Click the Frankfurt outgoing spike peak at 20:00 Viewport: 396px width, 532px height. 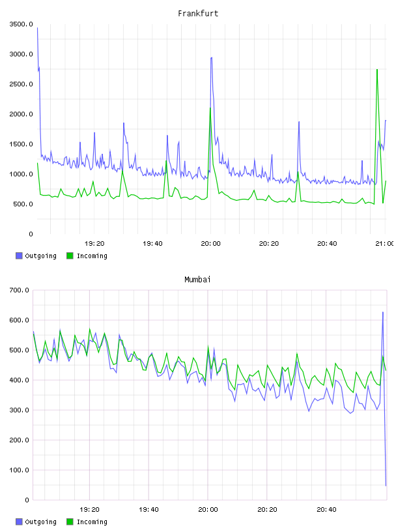(212, 58)
